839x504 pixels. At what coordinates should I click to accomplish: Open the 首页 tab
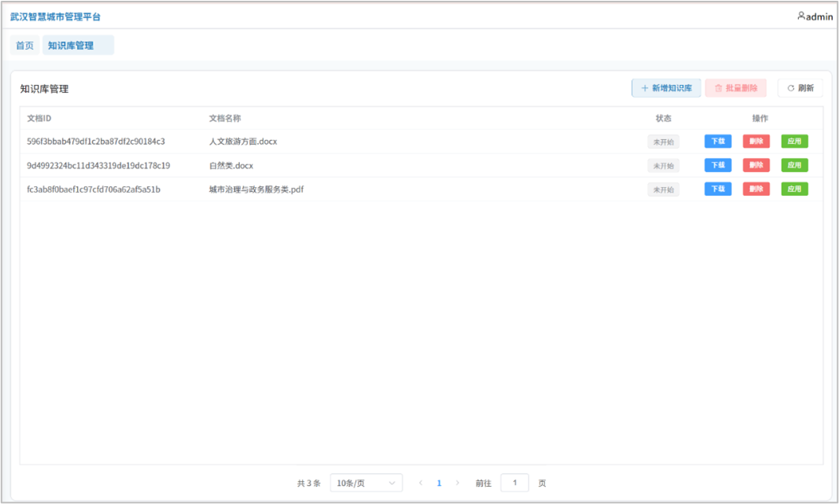point(25,46)
